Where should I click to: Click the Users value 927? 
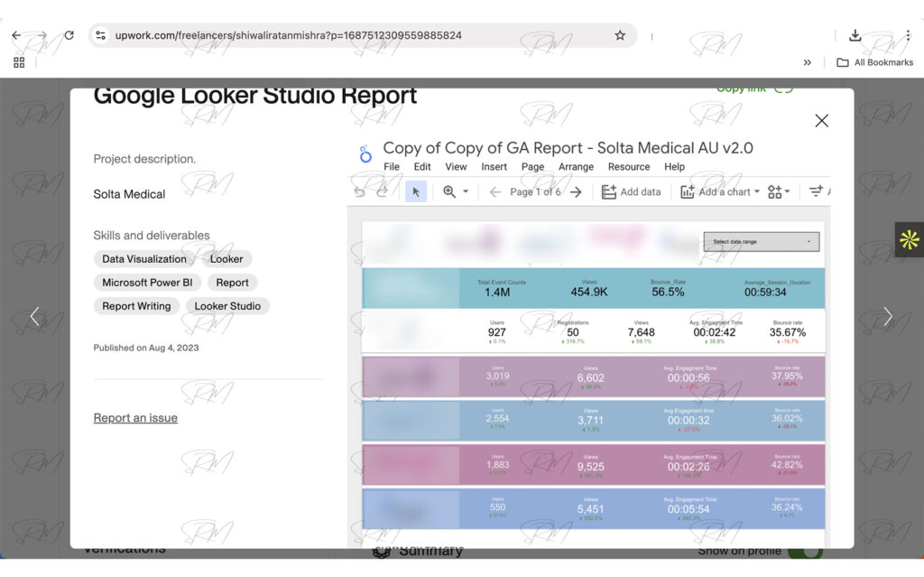(497, 333)
